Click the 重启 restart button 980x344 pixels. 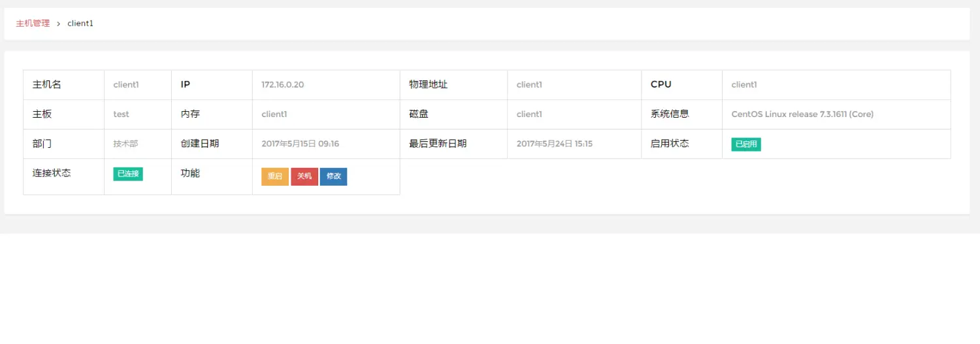click(275, 177)
